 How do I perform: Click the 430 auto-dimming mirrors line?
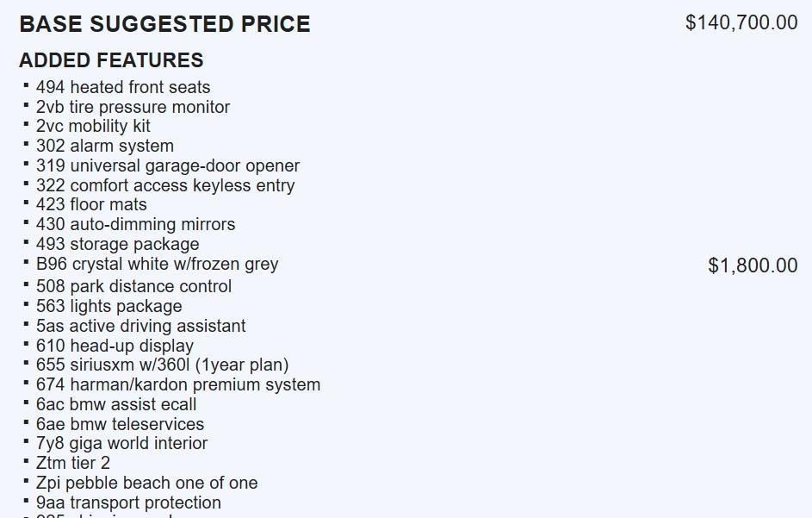pos(135,224)
